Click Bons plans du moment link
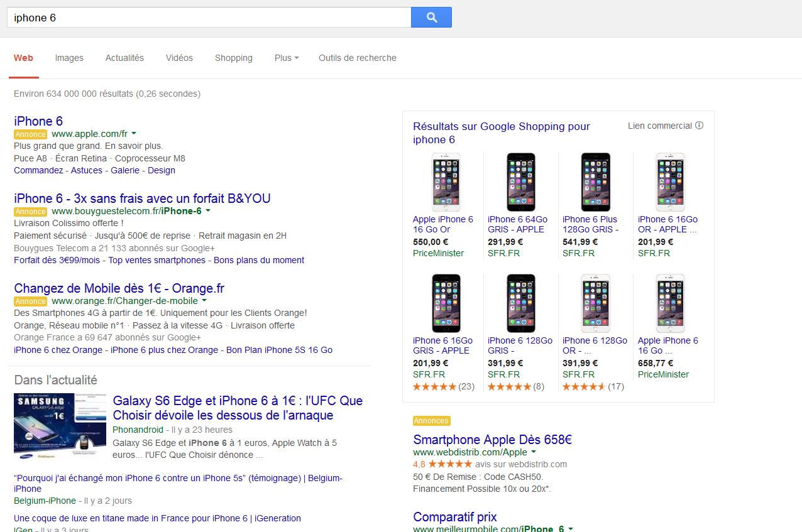Viewport: 802px width, 532px height. tap(259, 260)
